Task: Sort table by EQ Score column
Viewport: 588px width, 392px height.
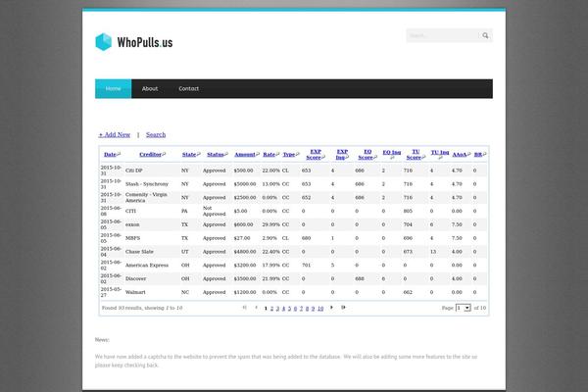Action: coord(367,155)
